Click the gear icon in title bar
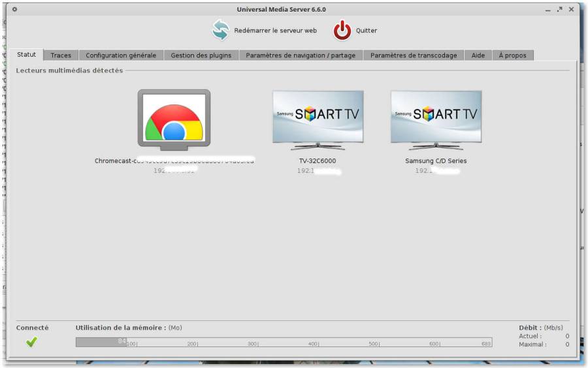Image resolution: width=588 pixels, height=368 pixels. click(15, 9)
